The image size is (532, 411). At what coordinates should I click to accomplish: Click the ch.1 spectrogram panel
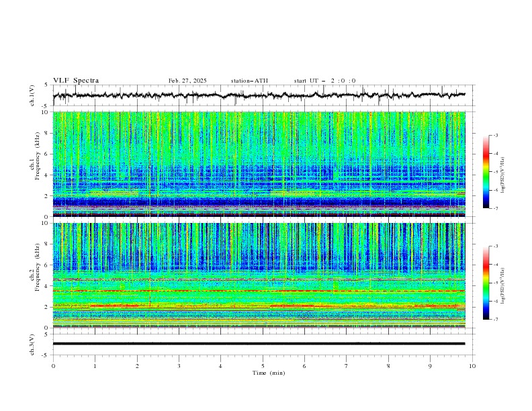coord(259,164)
